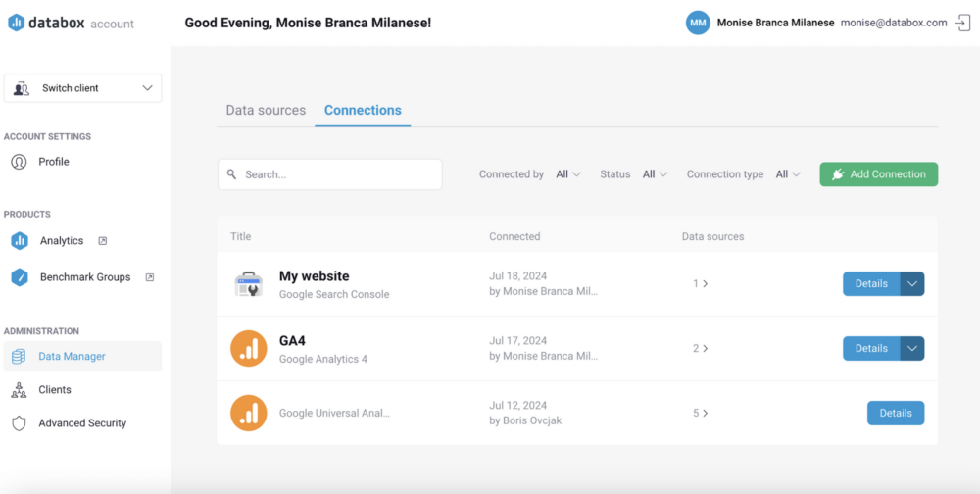The width and height of the screenshot is (980, 494).
Task: Click the databox logo icon
Action: tap(17, 24)
